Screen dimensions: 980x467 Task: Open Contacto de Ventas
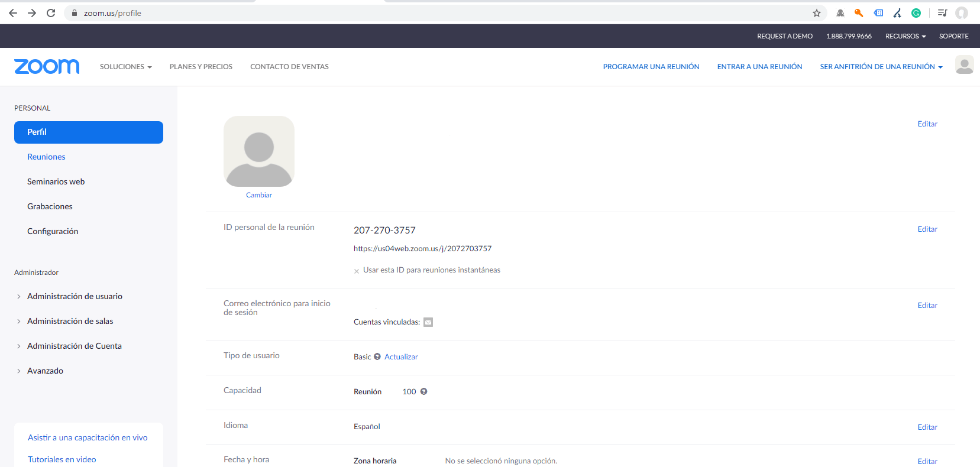click(289, 67)
